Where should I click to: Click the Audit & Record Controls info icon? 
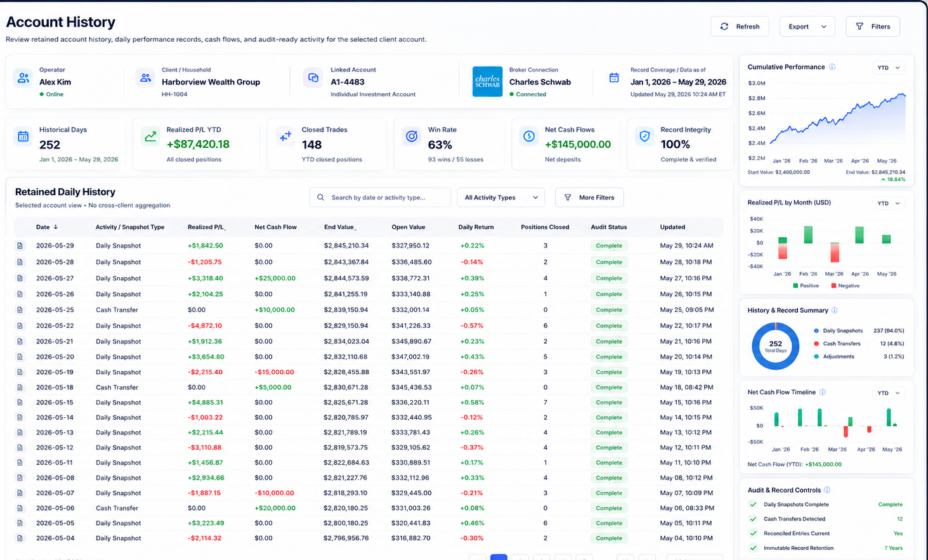click(x=827, y=490)
